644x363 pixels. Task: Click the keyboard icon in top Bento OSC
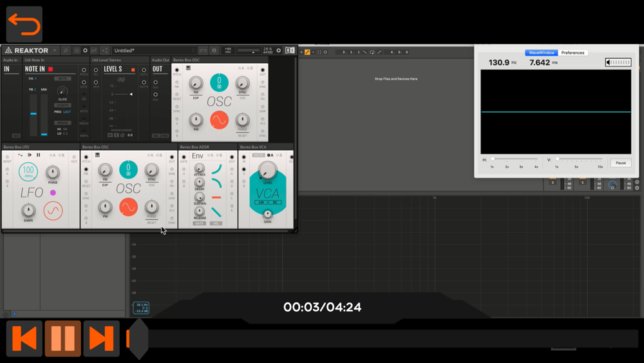tap(188, 68)
